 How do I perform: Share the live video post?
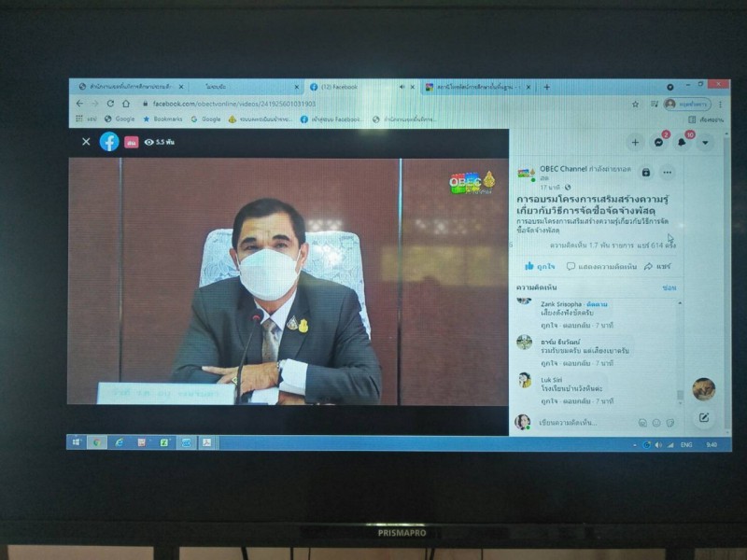tap(657, 266)
